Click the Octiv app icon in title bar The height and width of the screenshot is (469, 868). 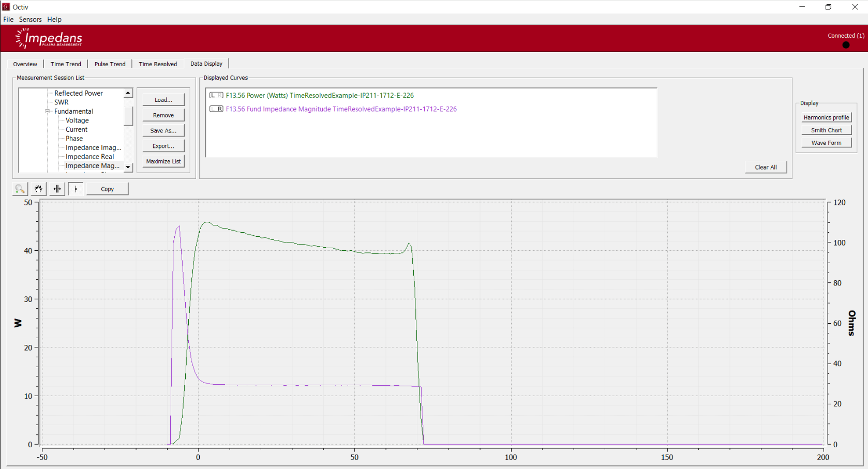(x=6, y=7)
